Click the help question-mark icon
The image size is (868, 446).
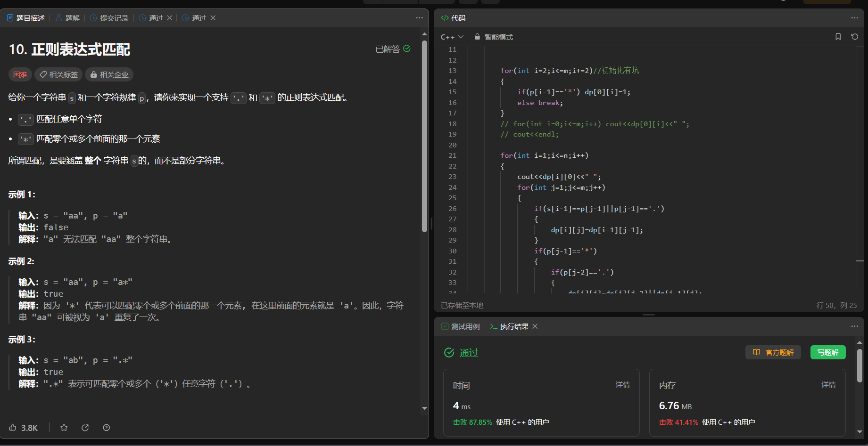pyautogui.click(x=107, y=428)
